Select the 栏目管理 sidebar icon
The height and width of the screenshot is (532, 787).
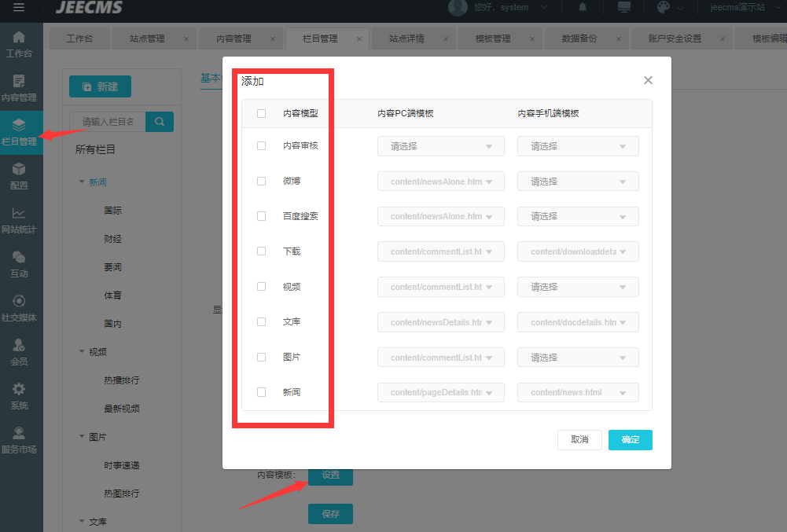pos(19,125)
